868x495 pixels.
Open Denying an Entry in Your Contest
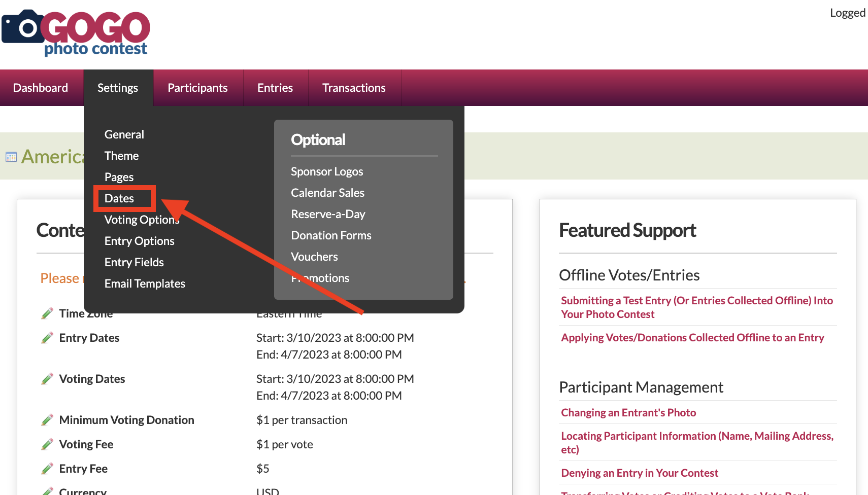639,473
